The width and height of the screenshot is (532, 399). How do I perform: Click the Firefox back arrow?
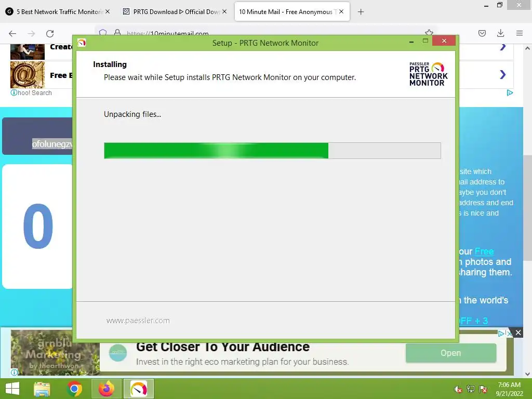[12, 33]
